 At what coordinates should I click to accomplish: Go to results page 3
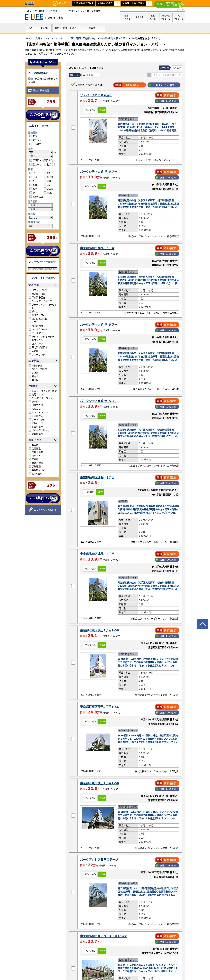coord(159,75)
